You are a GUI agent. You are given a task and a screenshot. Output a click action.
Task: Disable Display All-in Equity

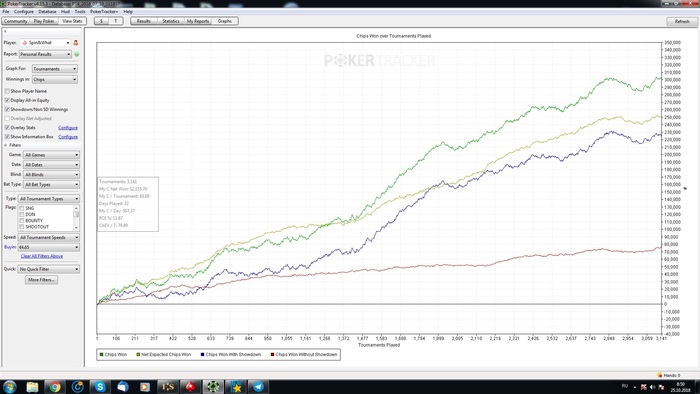(7, 100)
